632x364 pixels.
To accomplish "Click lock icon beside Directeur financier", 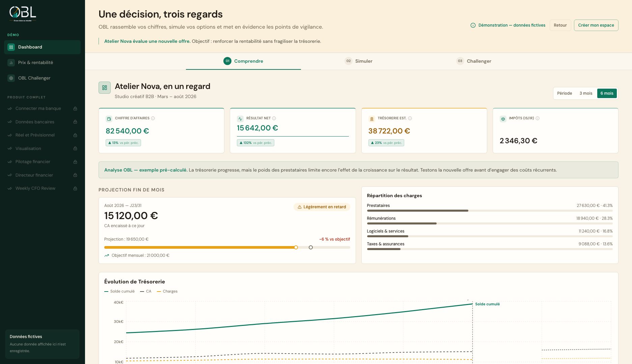I will (75, 175).
